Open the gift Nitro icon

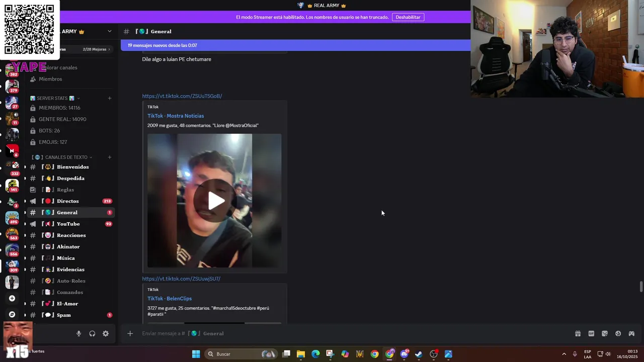(578, 333)
